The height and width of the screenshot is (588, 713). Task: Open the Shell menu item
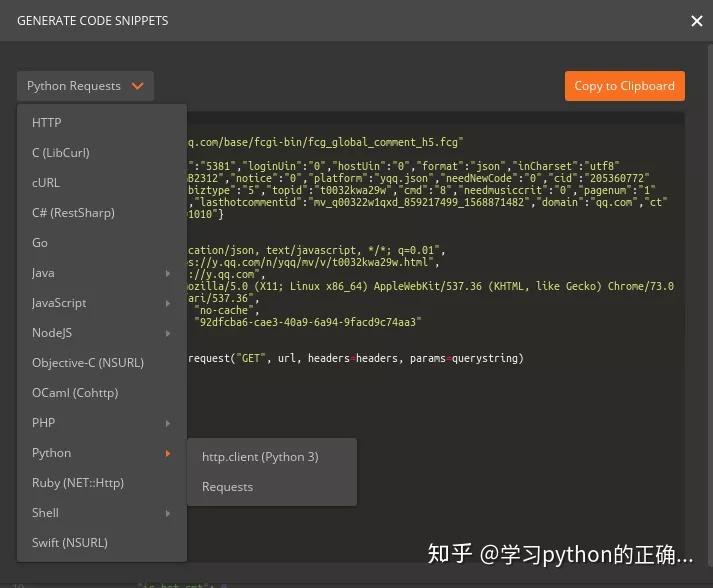coord(102,513)
